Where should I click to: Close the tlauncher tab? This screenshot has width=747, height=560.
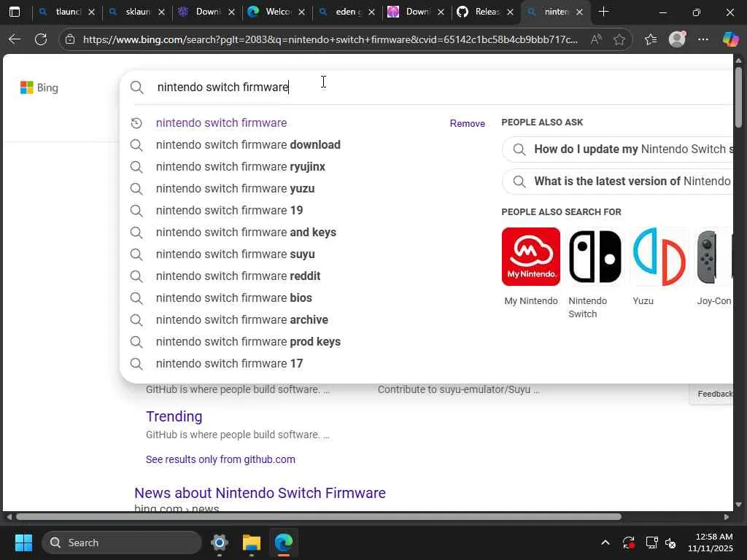click(91, 12)
